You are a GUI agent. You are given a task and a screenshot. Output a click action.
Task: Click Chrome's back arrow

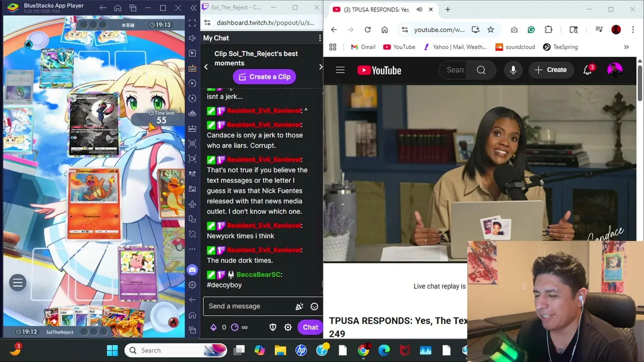(334, 30)
